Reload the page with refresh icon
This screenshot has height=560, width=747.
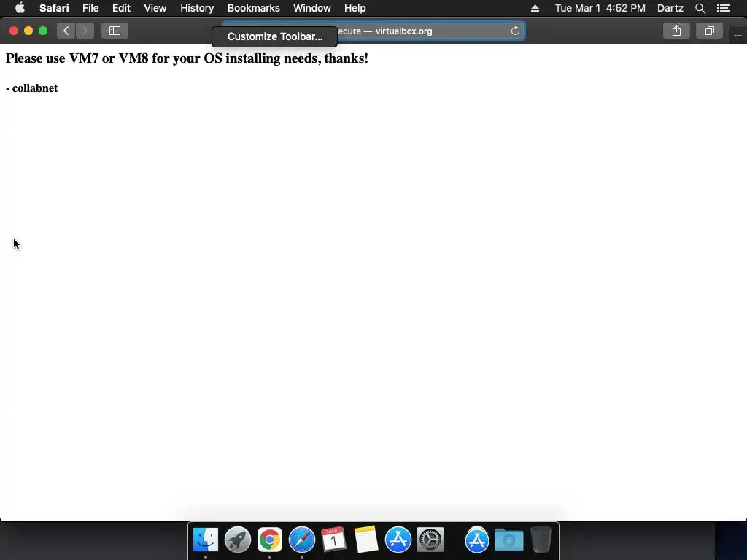(515, 31)
